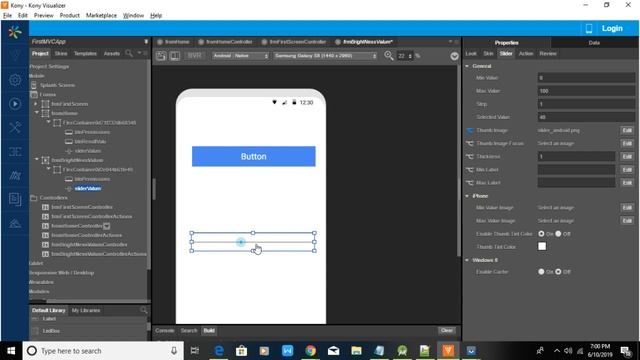This screenshot has height=360, width=640.
Task: Open Microsoft Edge from the taskbar
Action: click(219, 351)
